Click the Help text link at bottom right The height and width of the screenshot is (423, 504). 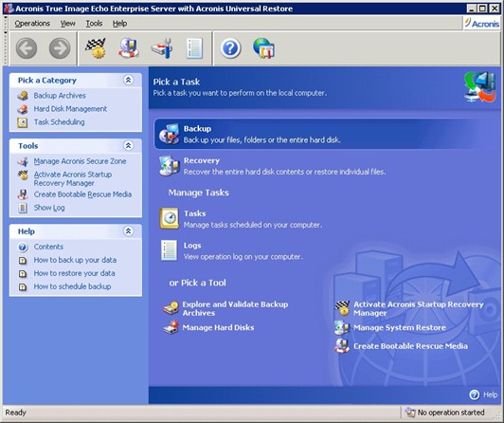pyautogui.click(x=491, y=395)
